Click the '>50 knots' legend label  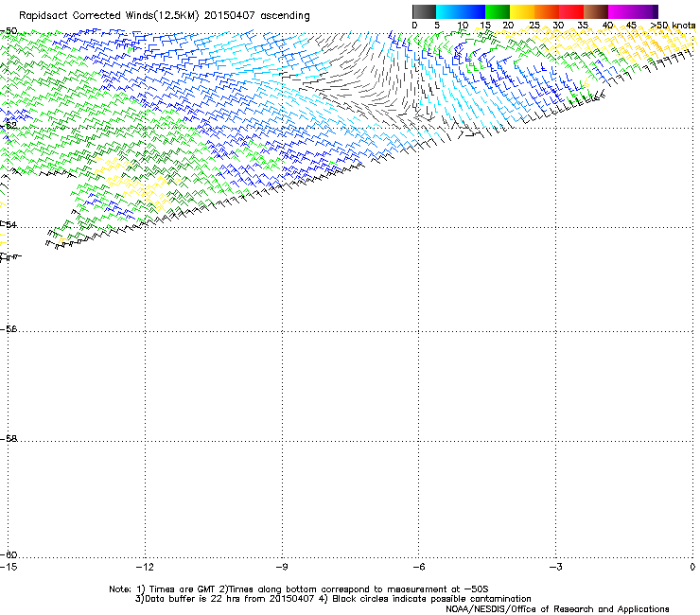point(673,26)
